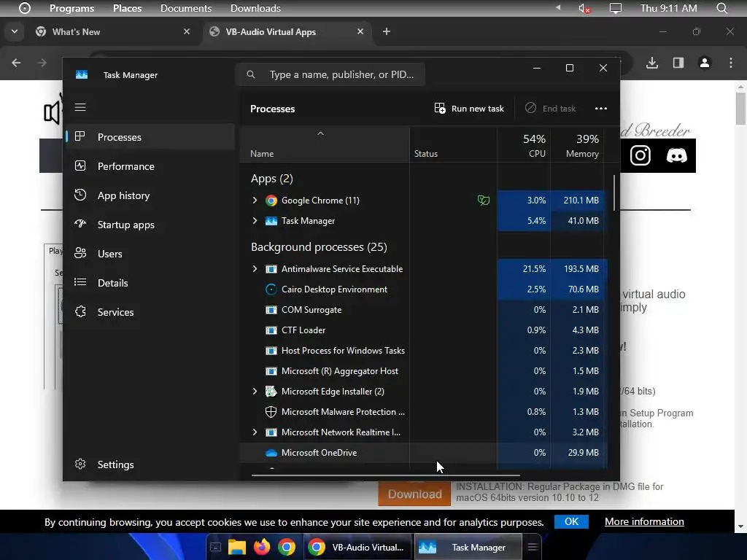Select the COM Surrogate process
This screenshot has width=747, height=560.
coord(423,310)
